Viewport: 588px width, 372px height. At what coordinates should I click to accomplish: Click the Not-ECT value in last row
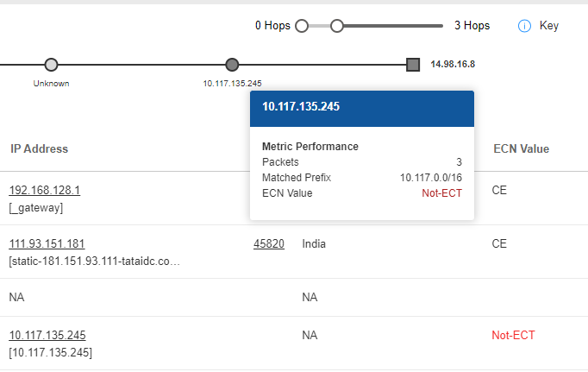pyautogui.click(x=513, y=335)
